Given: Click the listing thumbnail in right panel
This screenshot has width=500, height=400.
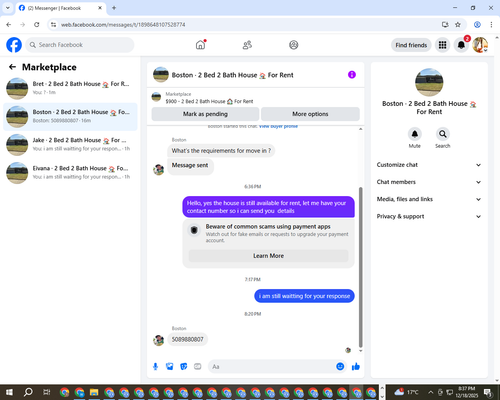Looking at the screenshot, I should click(x=429, y=82).
